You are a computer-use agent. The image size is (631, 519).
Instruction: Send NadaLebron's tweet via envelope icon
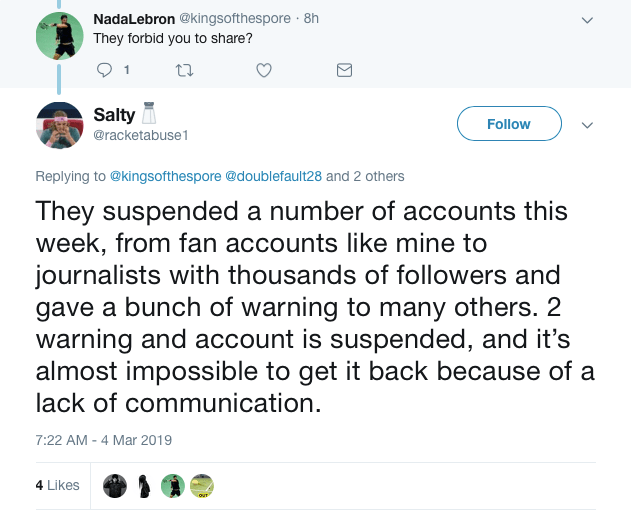pos(343,70)
